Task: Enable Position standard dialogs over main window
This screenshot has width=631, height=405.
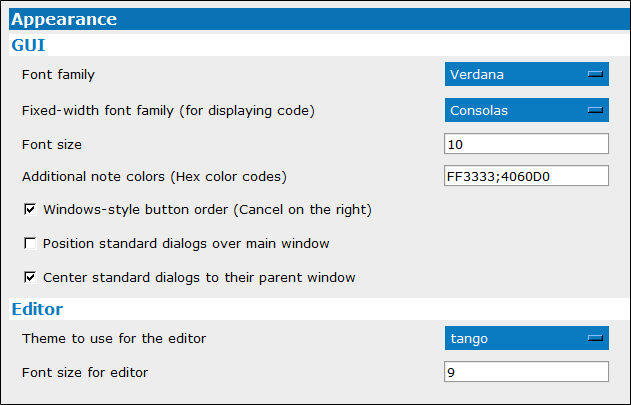Action: (x=30, y=243)
